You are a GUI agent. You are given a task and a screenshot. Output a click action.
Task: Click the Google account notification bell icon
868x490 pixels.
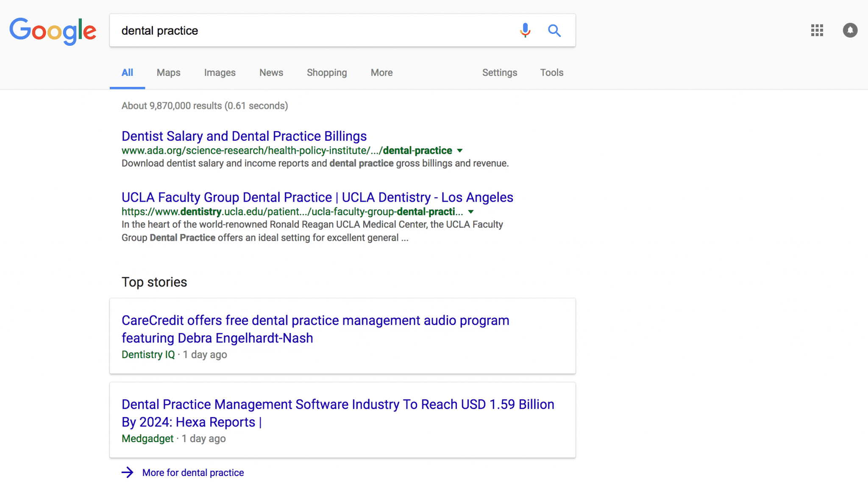[849, 30]
